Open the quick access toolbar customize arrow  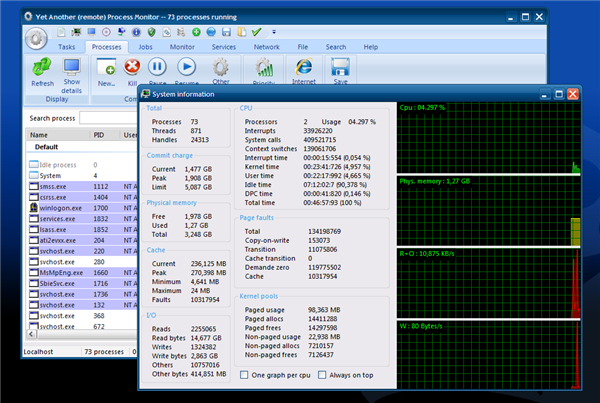pos(274,32)
